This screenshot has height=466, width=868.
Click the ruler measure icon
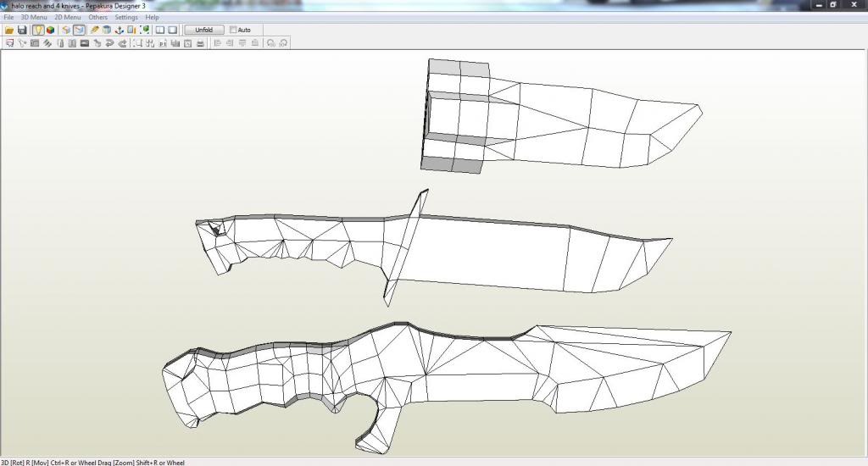(131, 30)
